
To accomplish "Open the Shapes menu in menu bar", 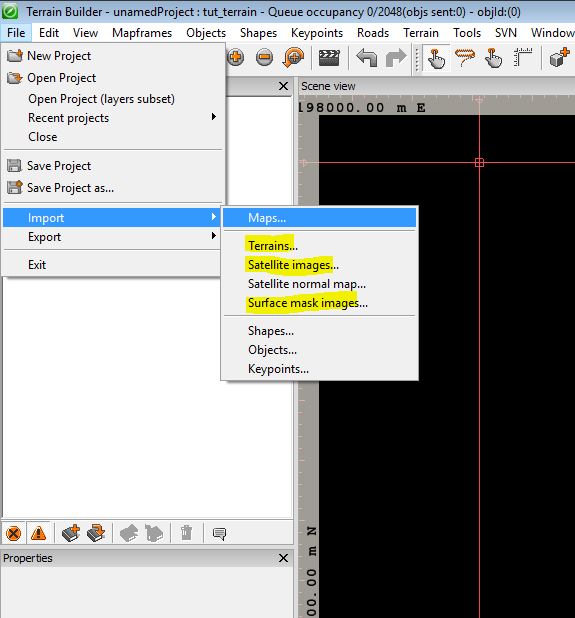I will tap(258, 33).
